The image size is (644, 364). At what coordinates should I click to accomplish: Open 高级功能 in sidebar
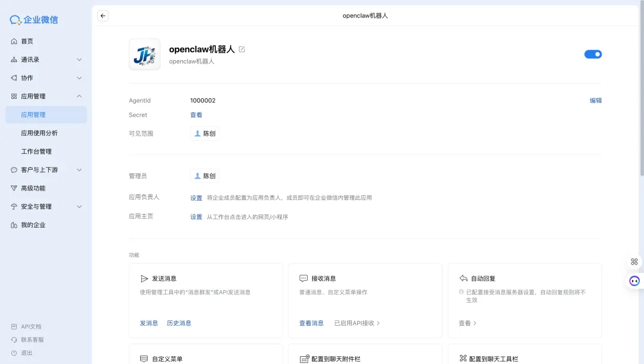coord(33,188)
